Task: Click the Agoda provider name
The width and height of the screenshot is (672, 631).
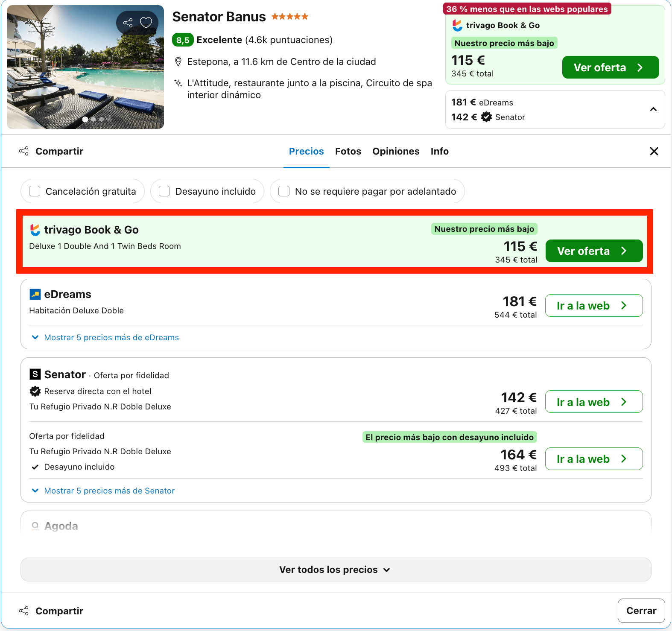Action: point(61,526)
